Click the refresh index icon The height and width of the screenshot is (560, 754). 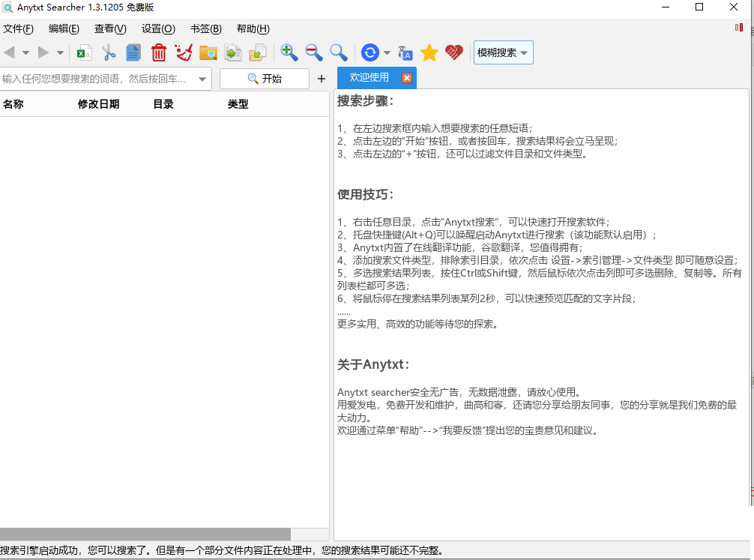click(369, 52)
